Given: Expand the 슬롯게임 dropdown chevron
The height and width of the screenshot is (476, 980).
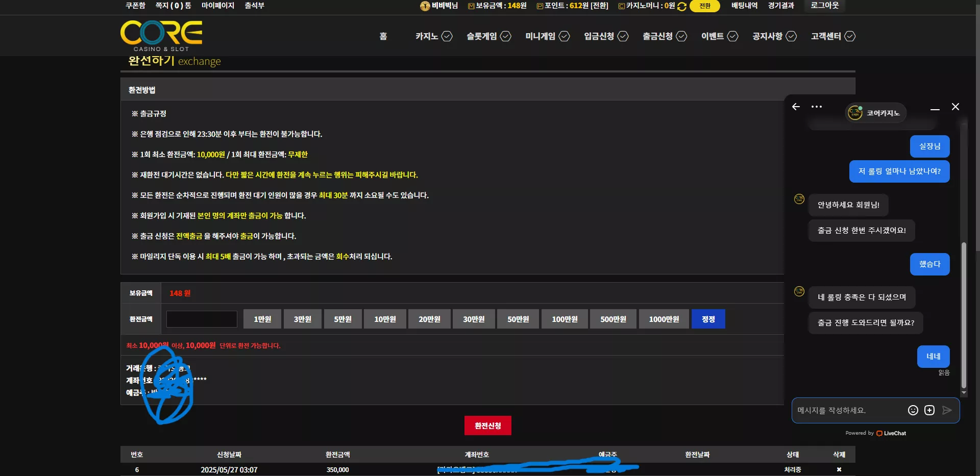Looking at the screenshot, I should pyautogui.click(x=505, y=36).
